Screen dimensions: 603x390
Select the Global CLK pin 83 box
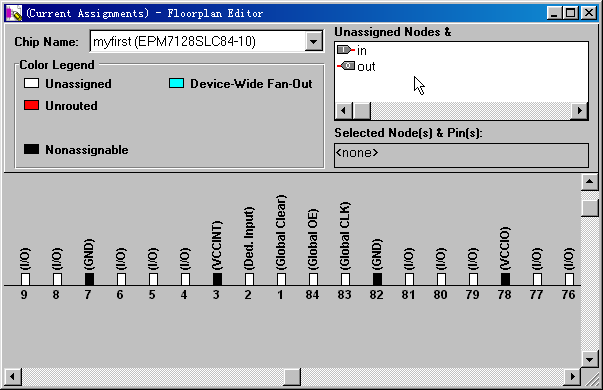345,279
